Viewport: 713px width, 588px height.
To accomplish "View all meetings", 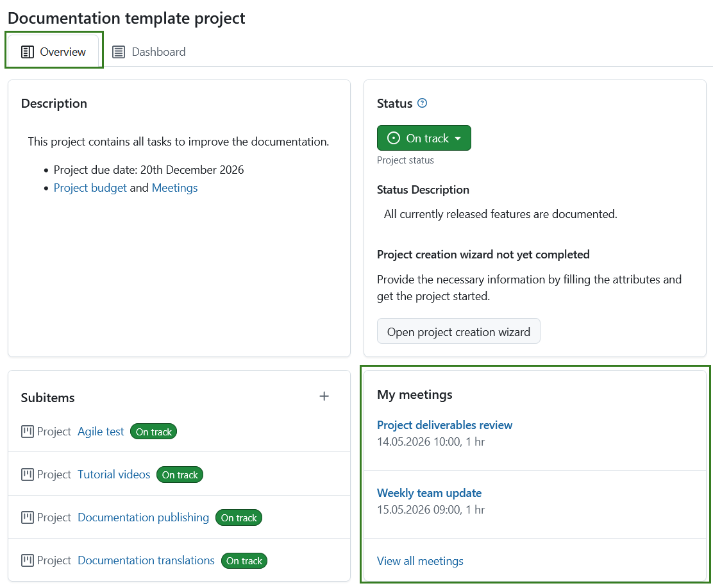I will coord(420,560).
